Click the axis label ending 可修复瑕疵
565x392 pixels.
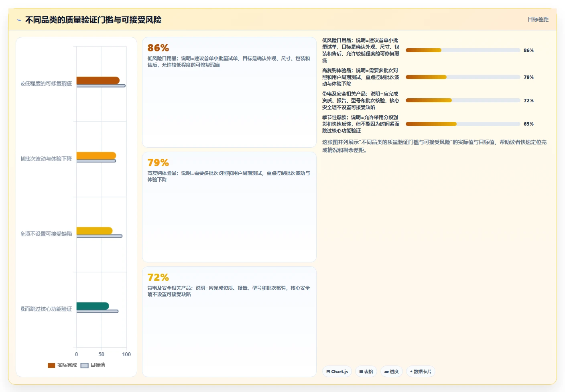coord(46,83)
